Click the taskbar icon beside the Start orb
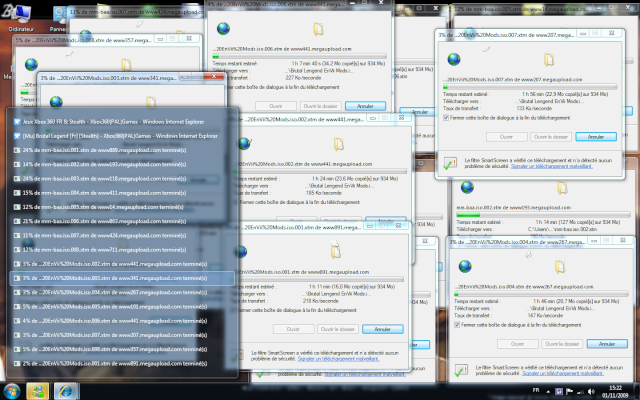Screen dimensions: 640x400 coord(38,391)
